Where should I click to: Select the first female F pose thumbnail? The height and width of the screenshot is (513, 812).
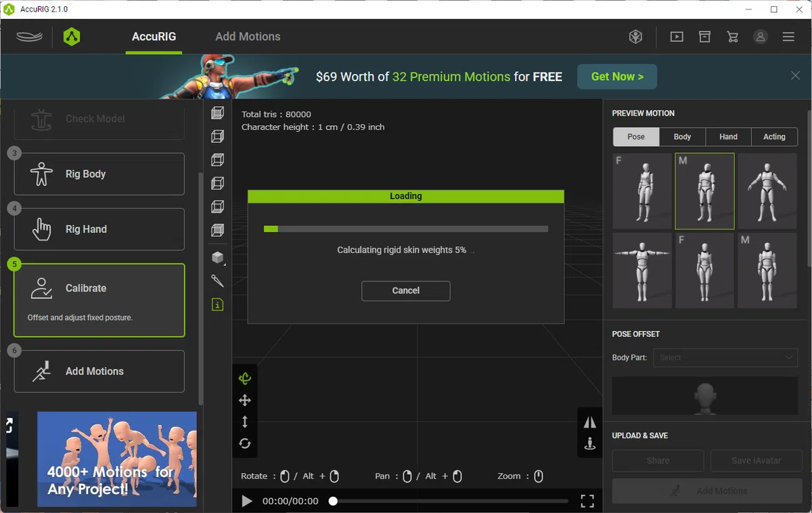[x=642, y=192]
